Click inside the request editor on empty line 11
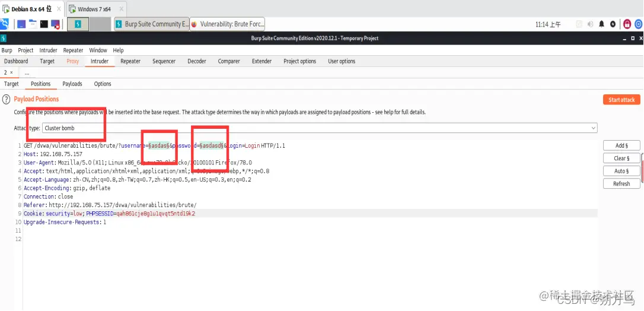Screen dimensions: 644x311 [x=310, y=230]
